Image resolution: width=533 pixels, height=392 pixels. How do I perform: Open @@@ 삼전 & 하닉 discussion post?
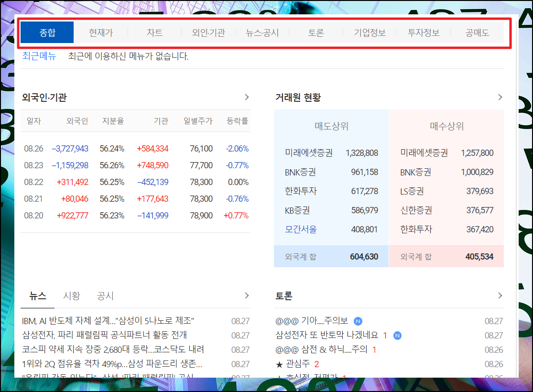(321, 349)
